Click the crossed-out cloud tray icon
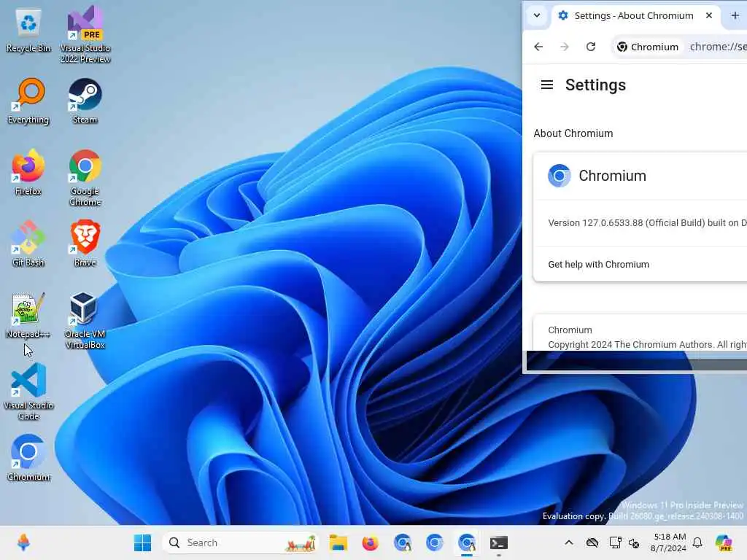 click(592, 542)
